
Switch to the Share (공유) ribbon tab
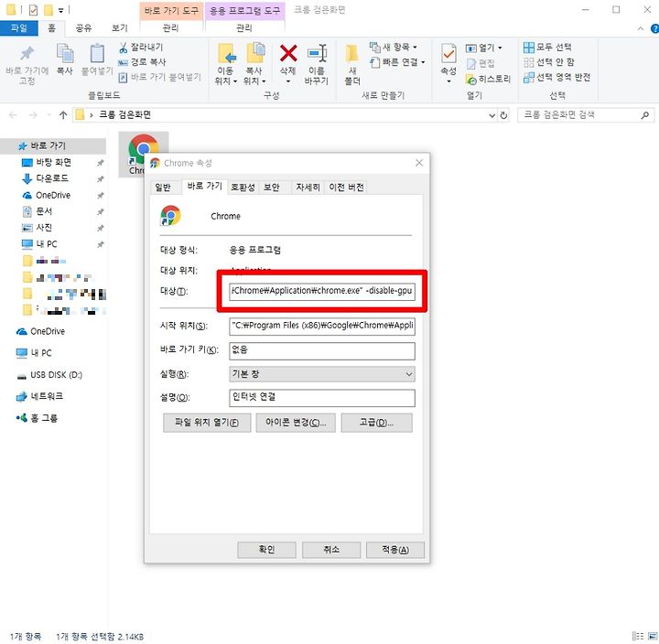click(x=83, y=28)
